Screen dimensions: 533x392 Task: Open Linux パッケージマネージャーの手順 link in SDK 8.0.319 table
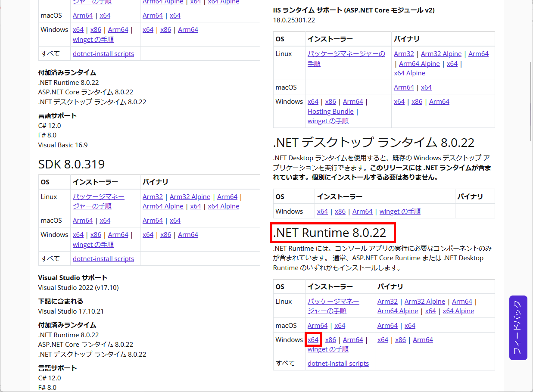tap(98, 201)
